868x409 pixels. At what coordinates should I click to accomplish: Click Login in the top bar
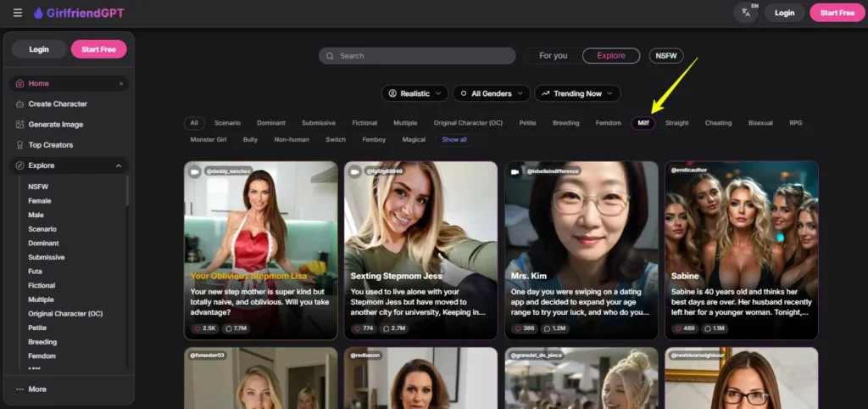tap(784, 13)
